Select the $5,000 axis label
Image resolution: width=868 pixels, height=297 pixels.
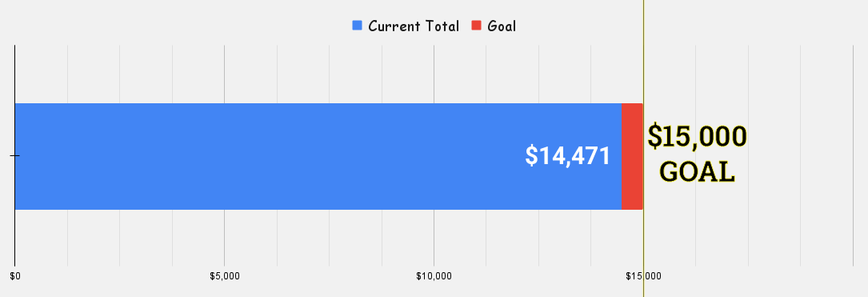click(225, 276)
